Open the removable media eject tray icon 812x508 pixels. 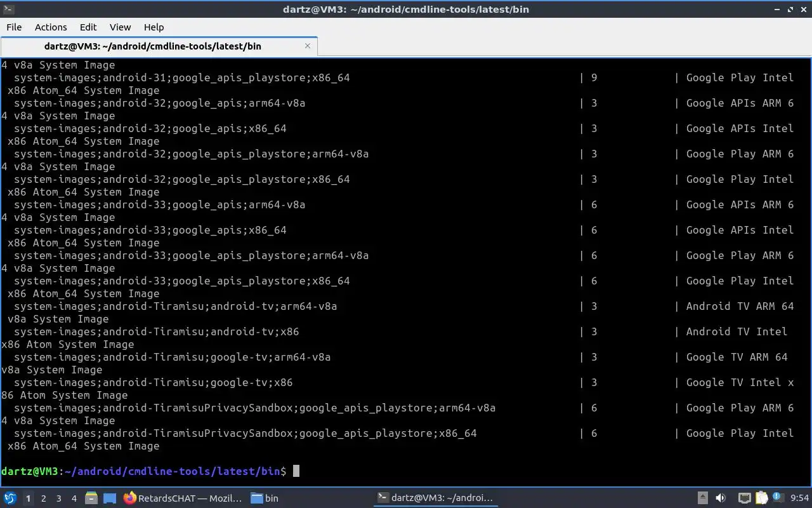(703, 498)
